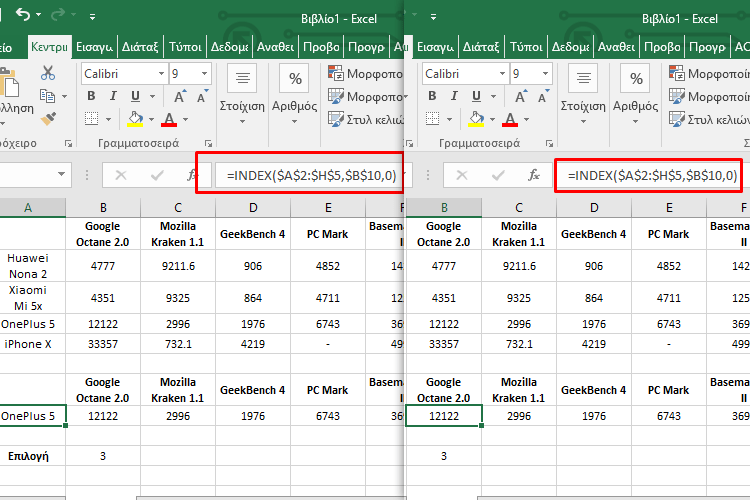750x500 pixels.
Task: Click format as table icon, right window
Action: tap(677, 96)
